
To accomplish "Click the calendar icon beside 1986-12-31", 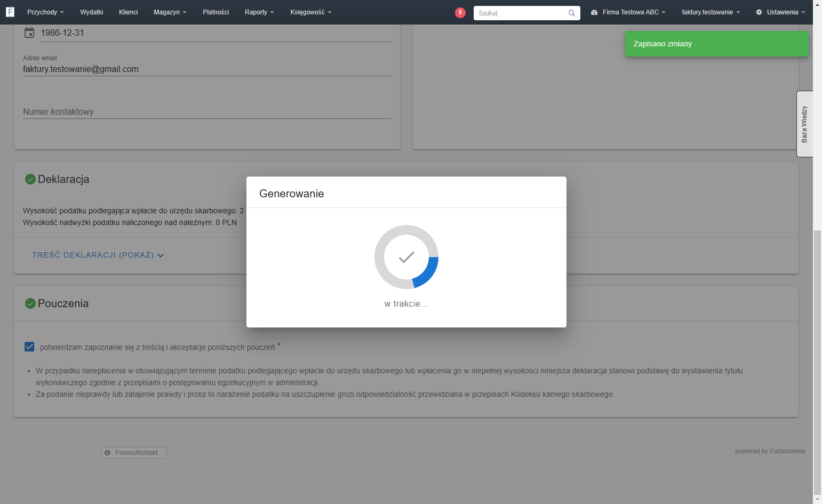I will [29, 33].
